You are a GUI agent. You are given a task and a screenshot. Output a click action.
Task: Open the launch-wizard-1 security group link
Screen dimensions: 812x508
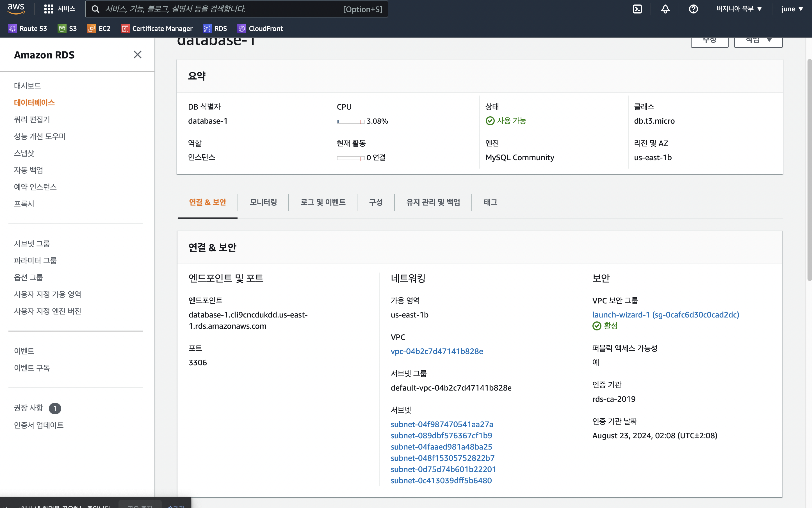click(x=666, y=314)
